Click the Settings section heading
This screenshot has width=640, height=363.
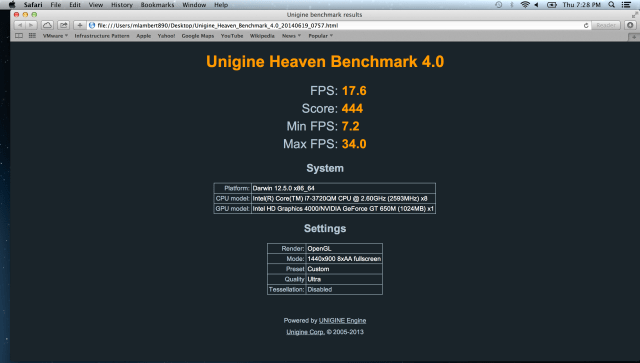tap(325, 228)
